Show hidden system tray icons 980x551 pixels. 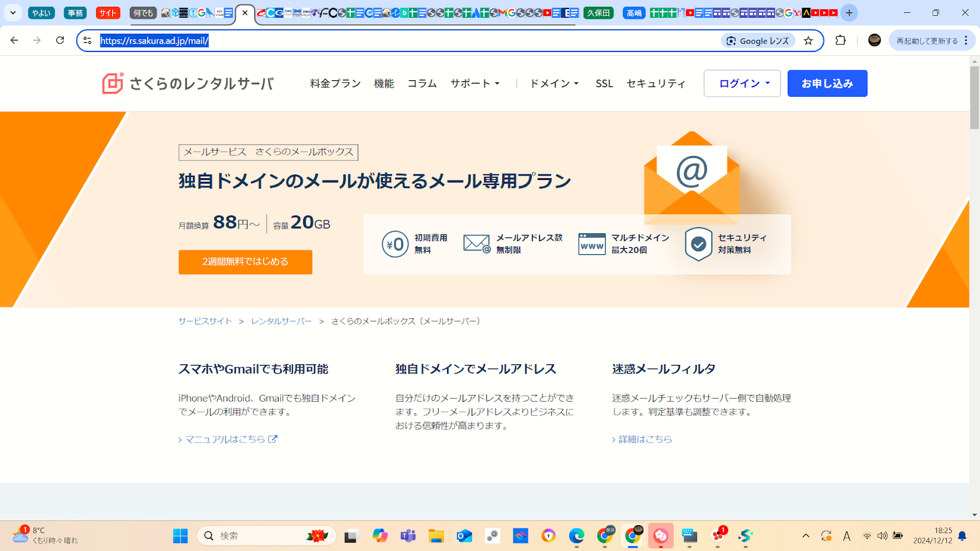point(806,536)
